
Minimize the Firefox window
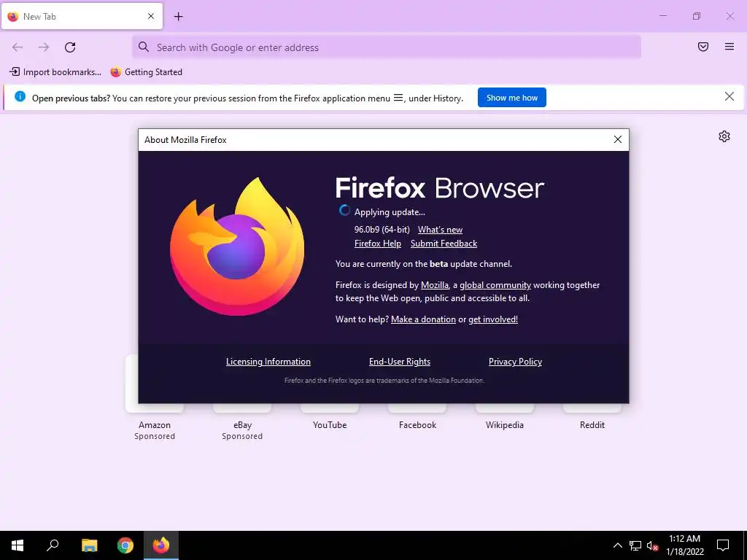[x=662, y=16]
